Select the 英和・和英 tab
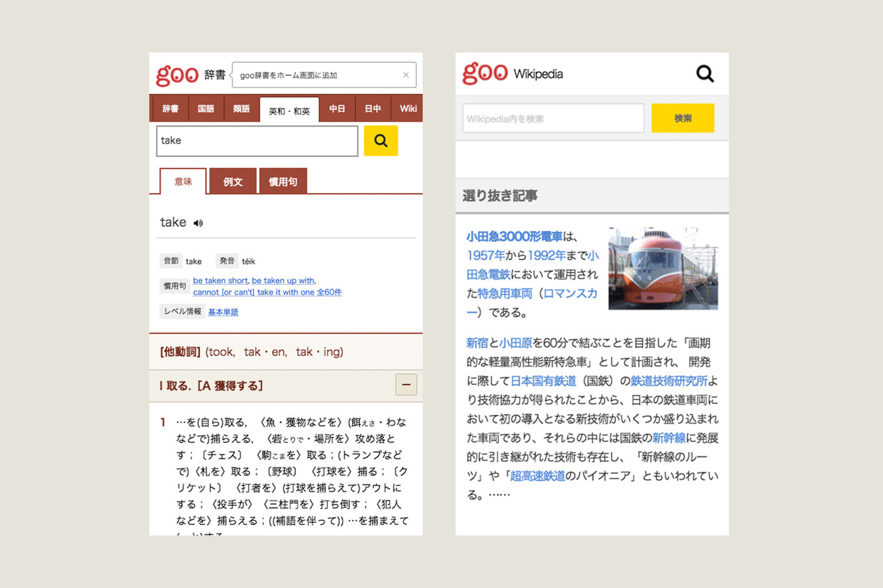This screenshot has width=883, height=588. (x=289, y=110)
